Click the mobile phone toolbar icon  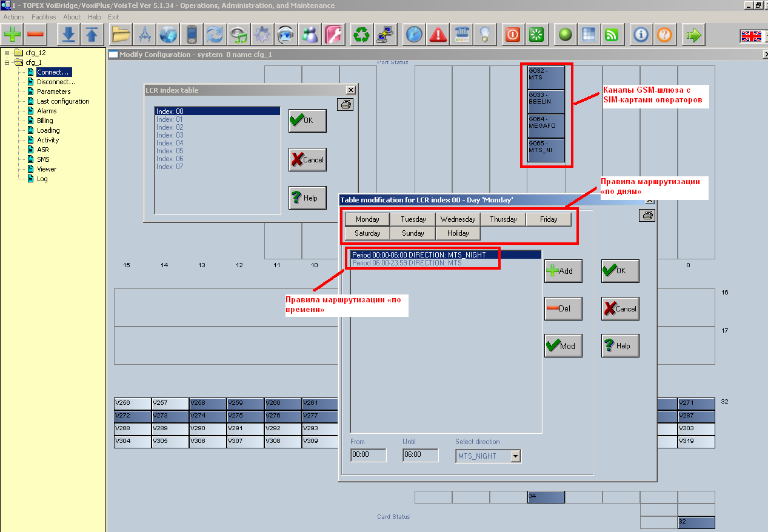click(192, 35)
